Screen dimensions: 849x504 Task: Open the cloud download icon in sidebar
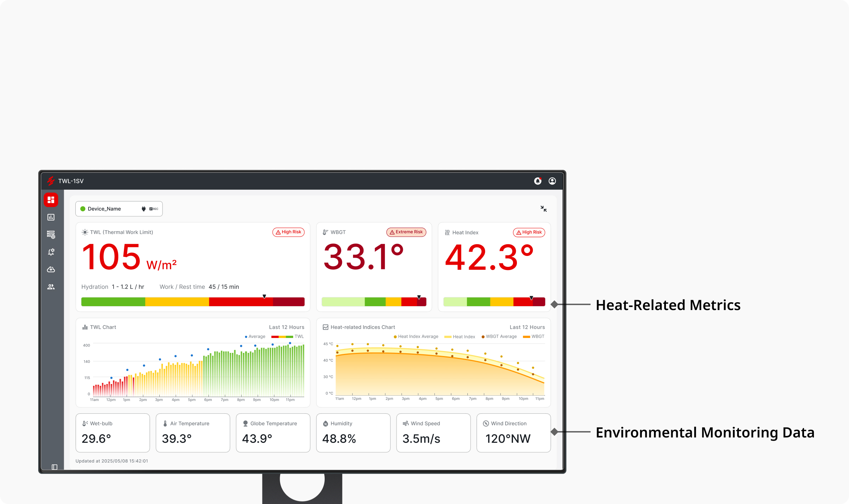click(51, 269)
